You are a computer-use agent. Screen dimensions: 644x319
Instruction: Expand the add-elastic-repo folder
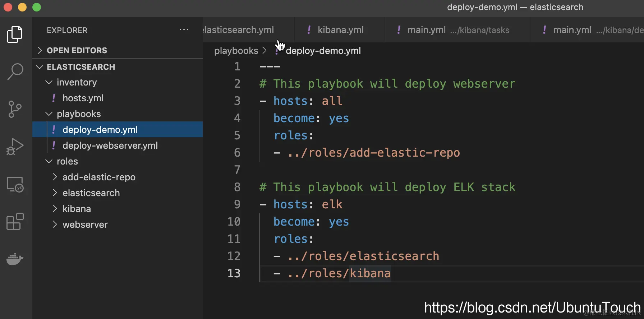(x=118, y=177)
